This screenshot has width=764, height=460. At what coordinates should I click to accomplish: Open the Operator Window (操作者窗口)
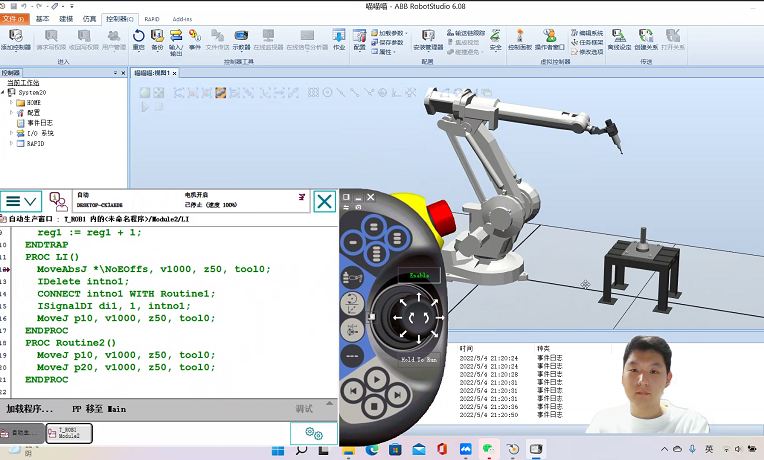pos(550,39)
